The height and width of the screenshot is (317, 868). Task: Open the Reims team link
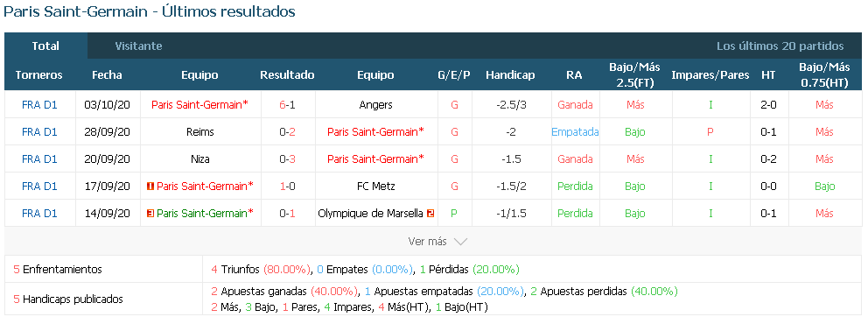[x=199, y=132]
